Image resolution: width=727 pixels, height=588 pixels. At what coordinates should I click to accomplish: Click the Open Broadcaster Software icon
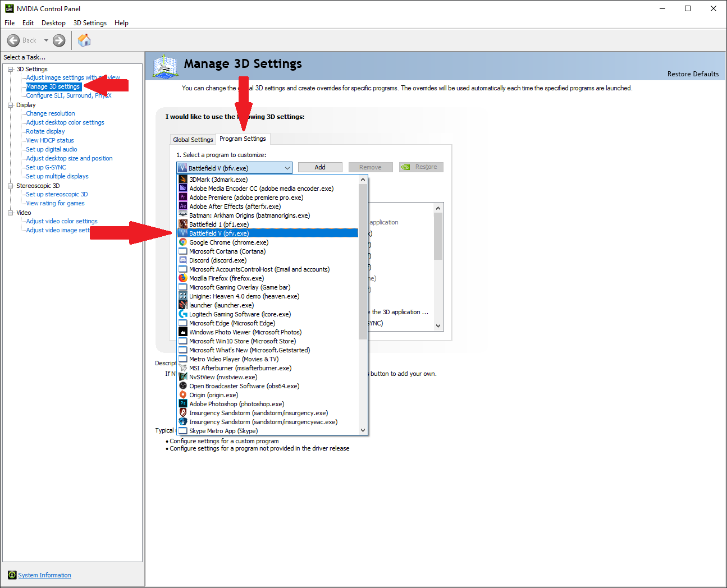(x=183, y=386)
